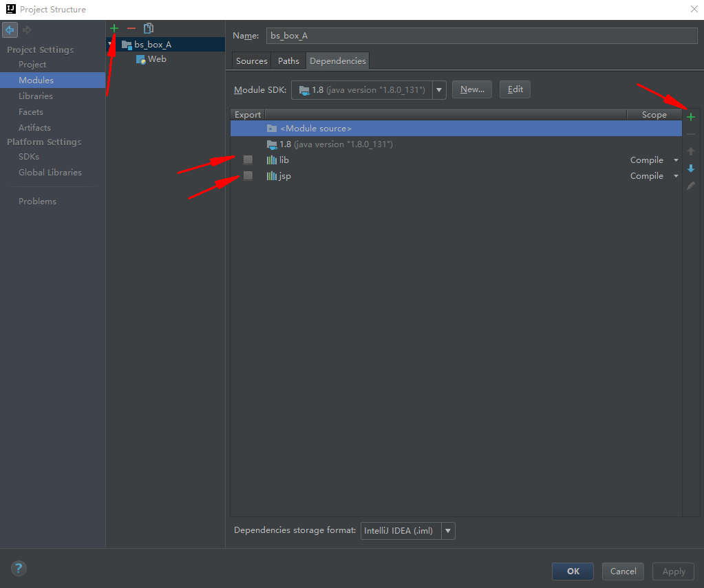Click the forward navigation arrow

click(27, 30)
